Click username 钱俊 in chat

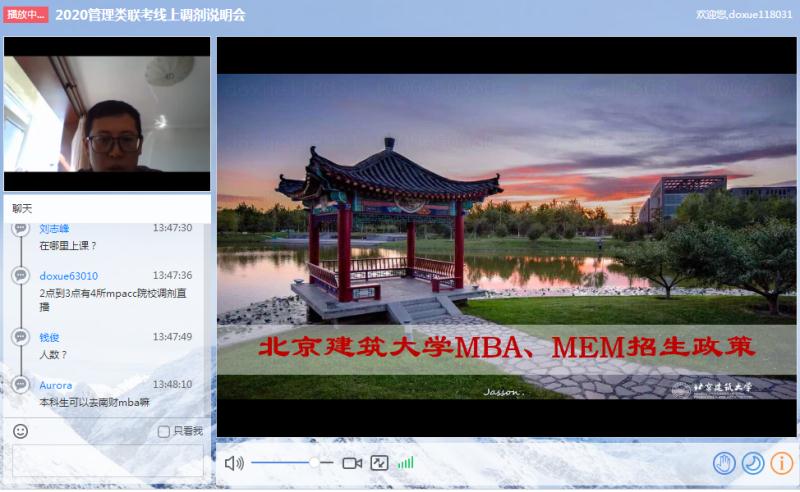click(49, 337)
